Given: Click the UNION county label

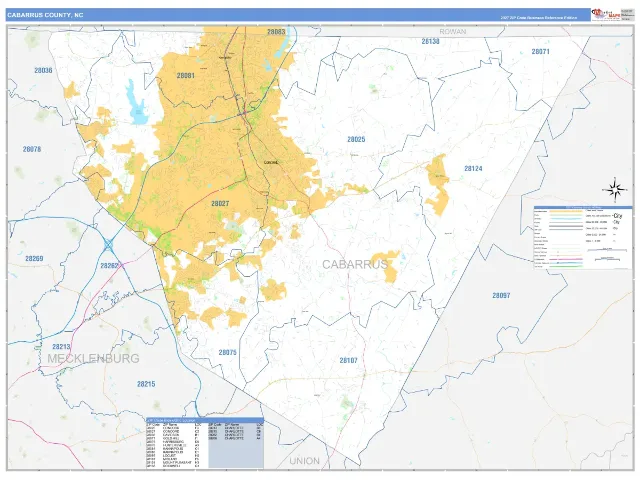Looking at the screenshot, I should tap(304, 461).
